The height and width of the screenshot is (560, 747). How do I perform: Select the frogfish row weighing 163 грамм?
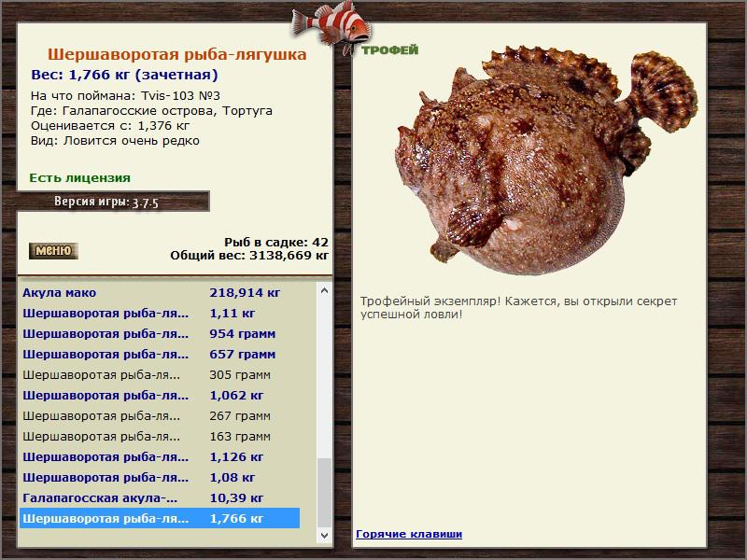tap(160, 436)
